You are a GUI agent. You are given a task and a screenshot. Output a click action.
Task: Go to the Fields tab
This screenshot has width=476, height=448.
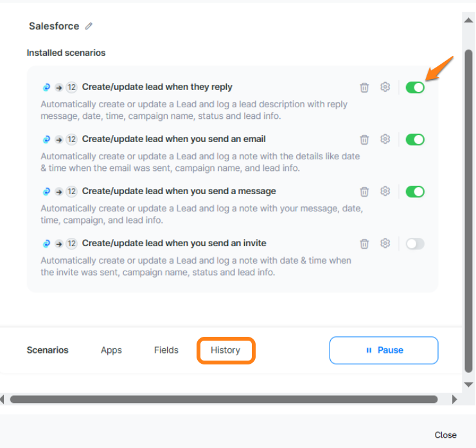[166, 350]
